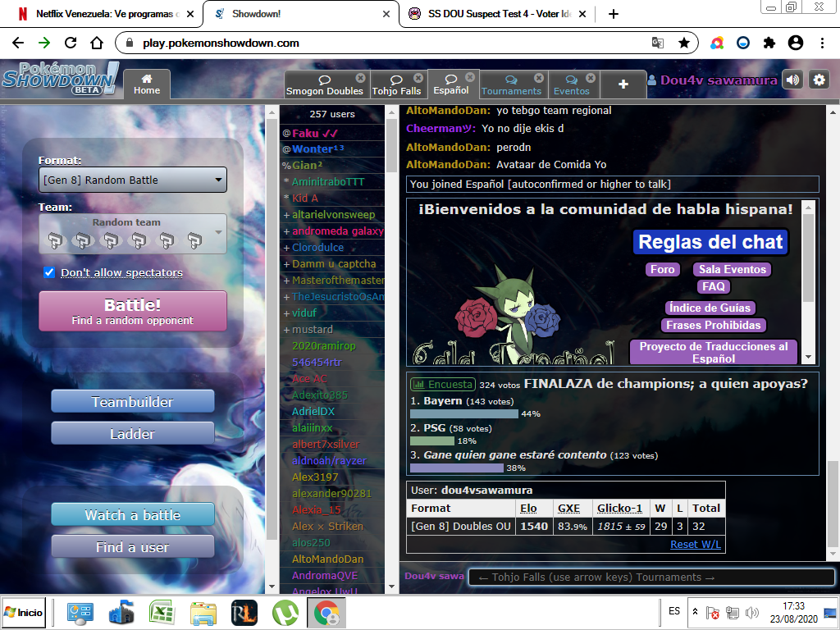Open the Format dropdown

(133, 180)
